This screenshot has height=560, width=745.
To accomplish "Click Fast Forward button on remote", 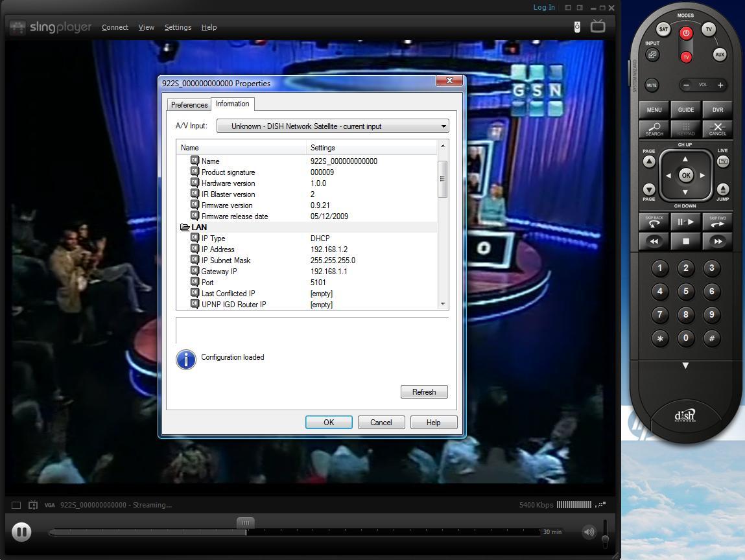I will pos(717,241).
